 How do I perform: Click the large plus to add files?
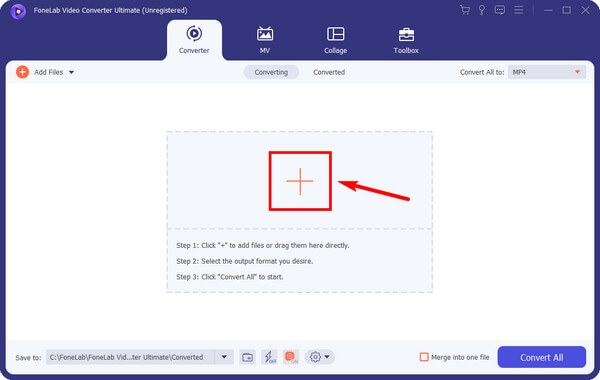300,181
